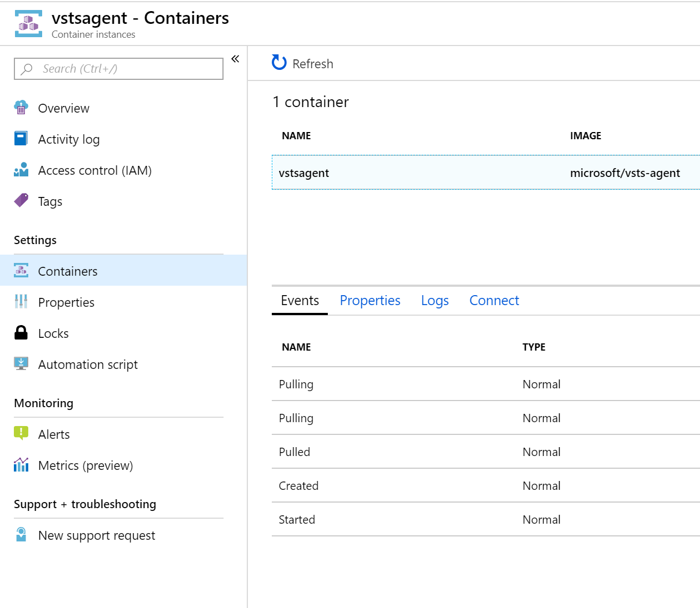Click the Containers menu icon

click(21, 271)
